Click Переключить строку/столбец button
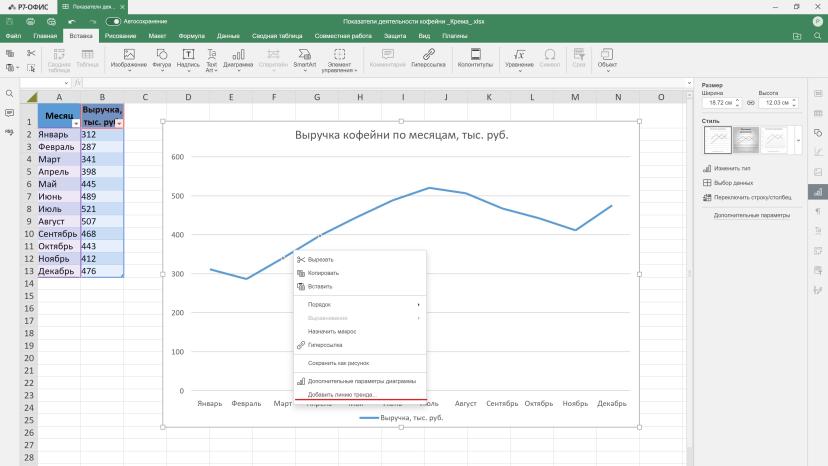This screenshot has height=466, width=828. coord(747,198)
